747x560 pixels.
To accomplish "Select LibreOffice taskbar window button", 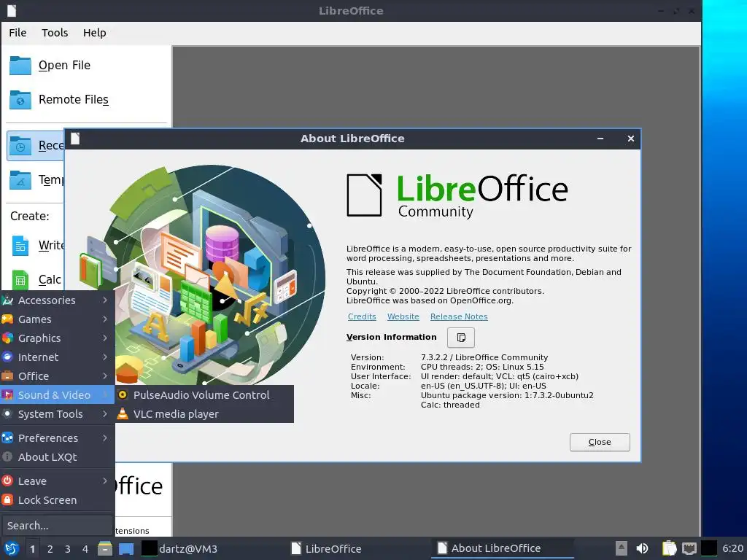I will [x=359, y=548].
